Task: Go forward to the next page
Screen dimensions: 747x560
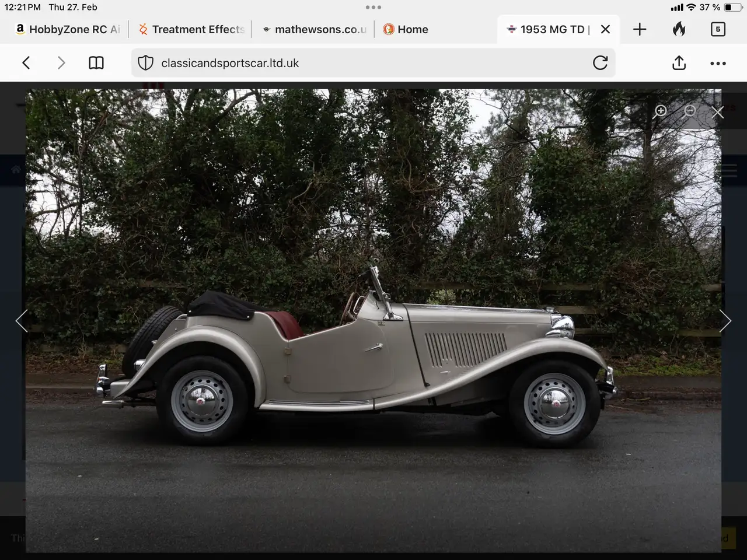Action: [61, 63]
